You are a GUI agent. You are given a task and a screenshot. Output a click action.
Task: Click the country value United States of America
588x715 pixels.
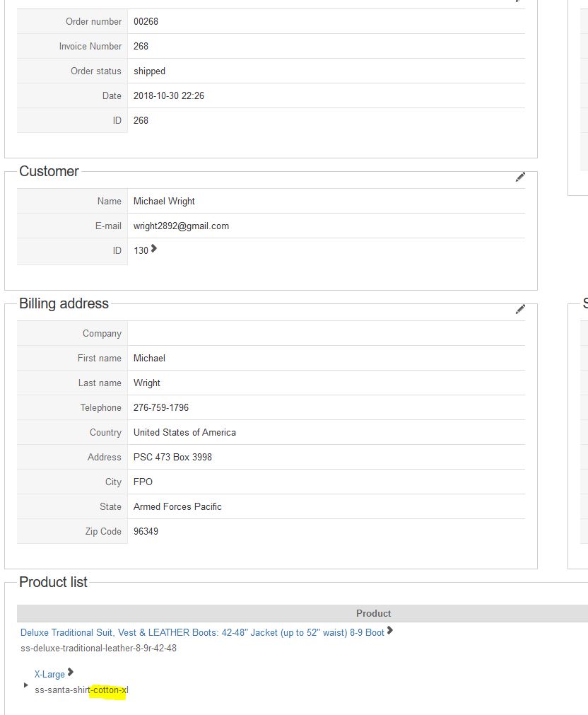tap(184, 432)
